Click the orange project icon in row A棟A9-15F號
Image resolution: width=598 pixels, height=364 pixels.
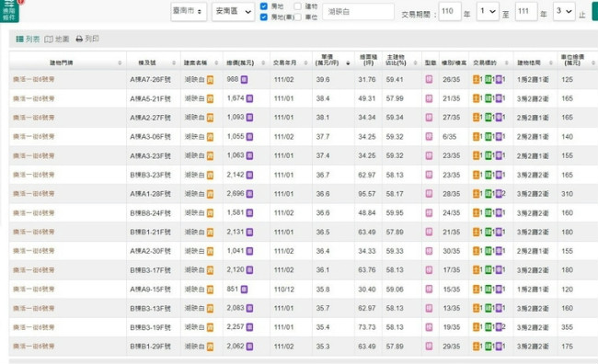click(x=210, y=290)
